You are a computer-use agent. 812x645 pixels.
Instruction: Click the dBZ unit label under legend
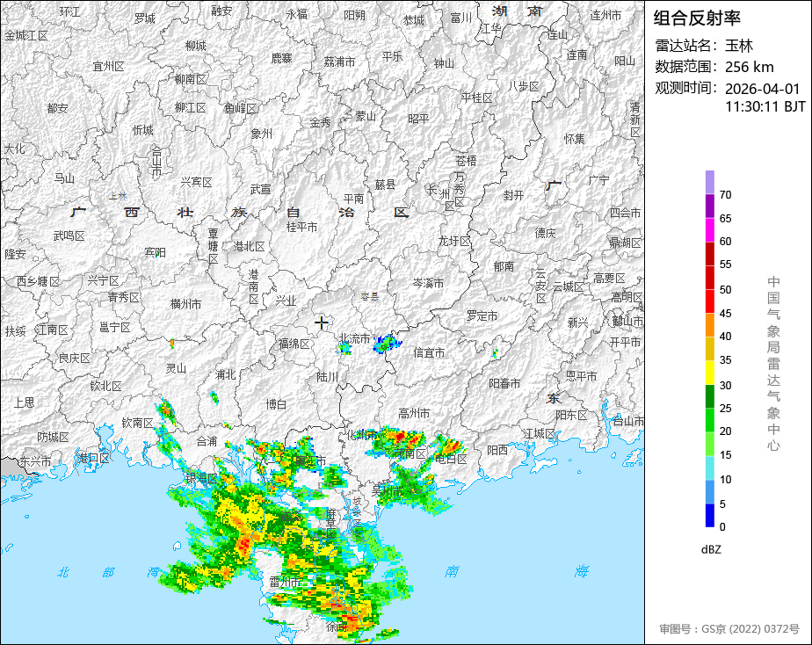pyautogui.click(x=711, y=549)
